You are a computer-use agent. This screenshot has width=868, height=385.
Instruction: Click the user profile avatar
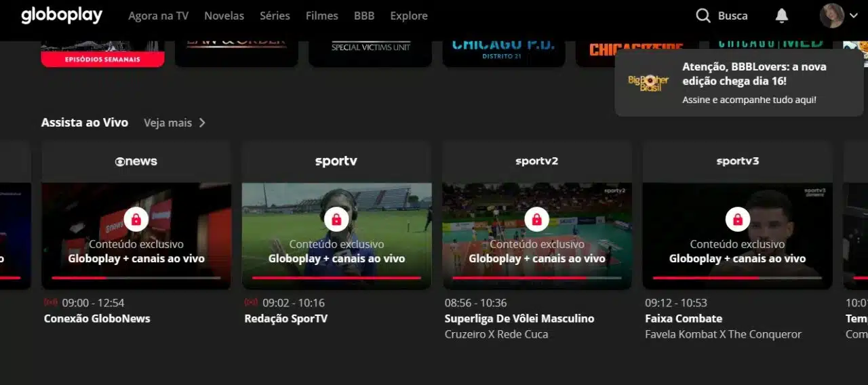pyautogui.click(x=832, y=16)
